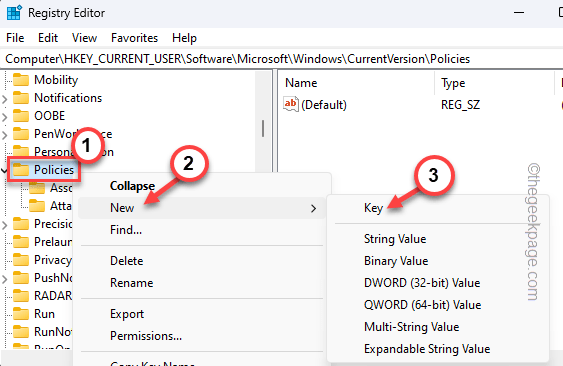The height and width of the screenshot is (366, 563).
Task: Minimize the Registry Editor window
Action: 519,13
